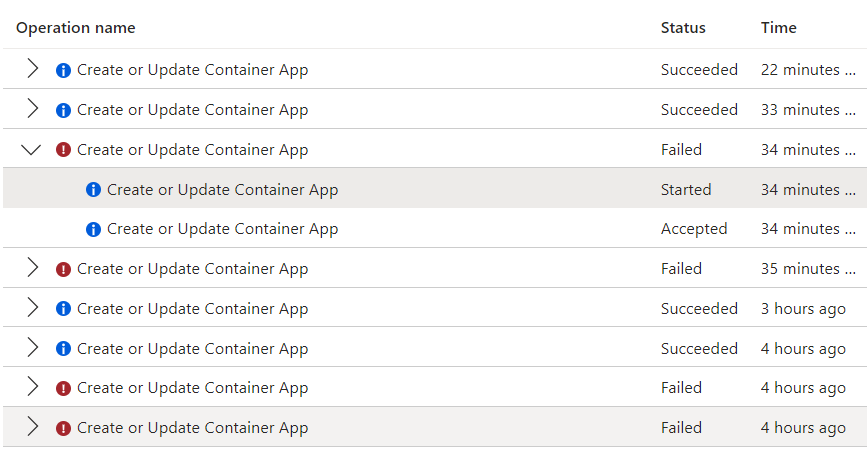
Task: Expand the Succeeded row from 3 hours ago
Action: pos(33,308)
